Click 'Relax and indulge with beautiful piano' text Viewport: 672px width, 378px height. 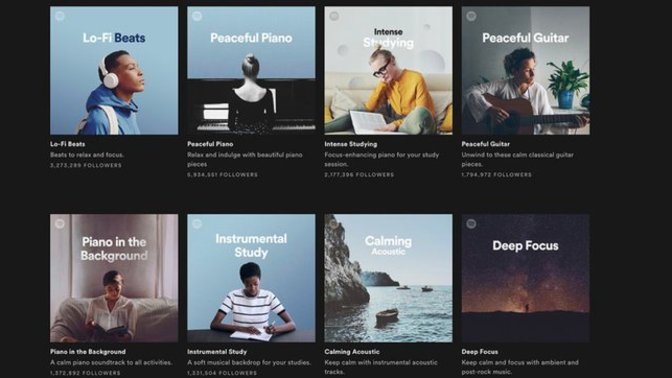click(x=245, y=155)
